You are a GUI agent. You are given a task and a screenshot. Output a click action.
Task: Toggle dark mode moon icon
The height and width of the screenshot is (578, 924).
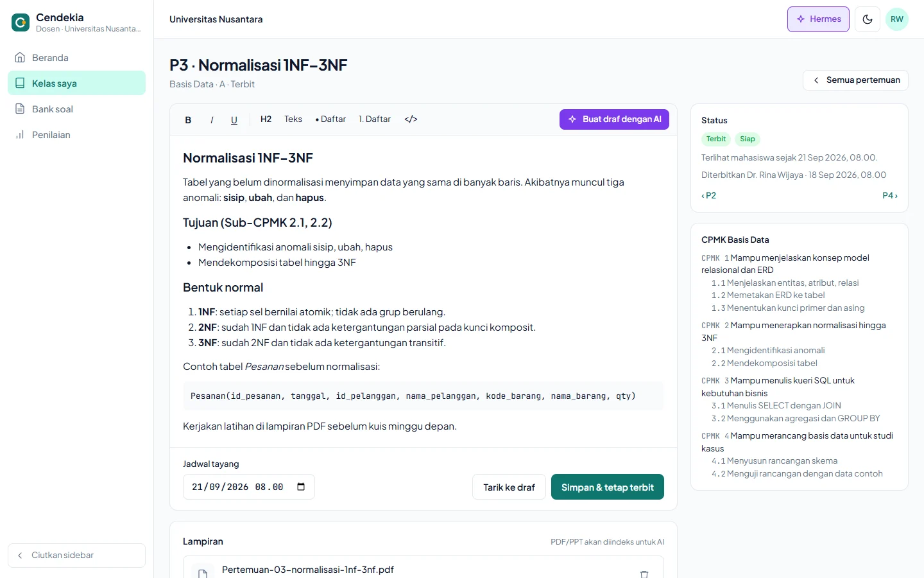tap(868, 19)
